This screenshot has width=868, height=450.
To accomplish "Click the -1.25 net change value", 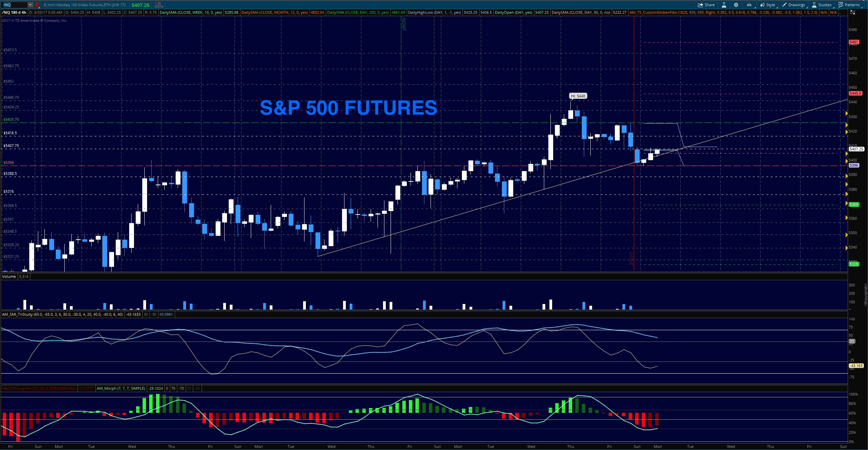I will tap(158, 3).
